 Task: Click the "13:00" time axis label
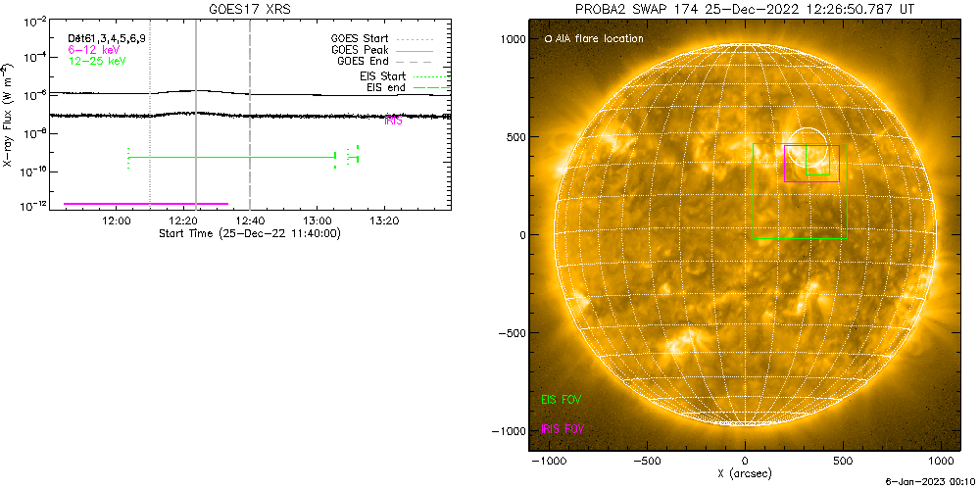[317, 220]
